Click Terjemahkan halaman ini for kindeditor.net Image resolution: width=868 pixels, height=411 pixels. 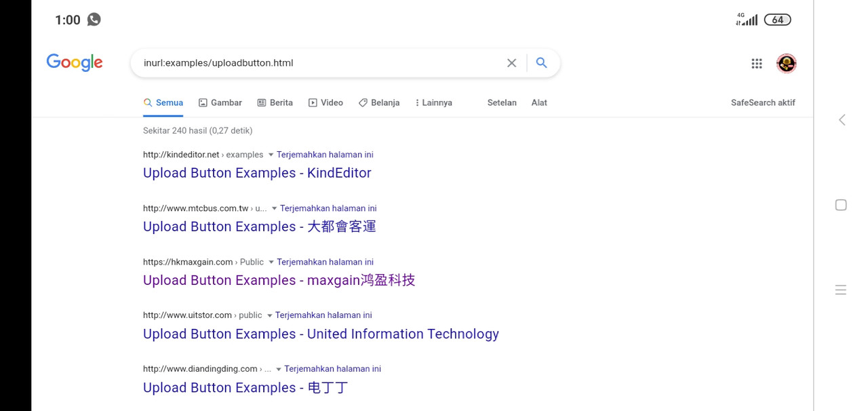(325, 155)
